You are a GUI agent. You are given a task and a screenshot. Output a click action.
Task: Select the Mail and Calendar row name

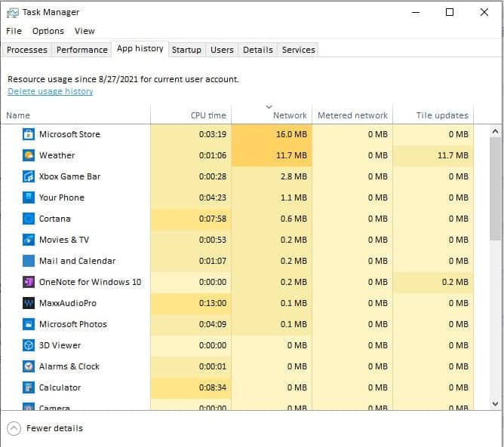tap(78, 261)
